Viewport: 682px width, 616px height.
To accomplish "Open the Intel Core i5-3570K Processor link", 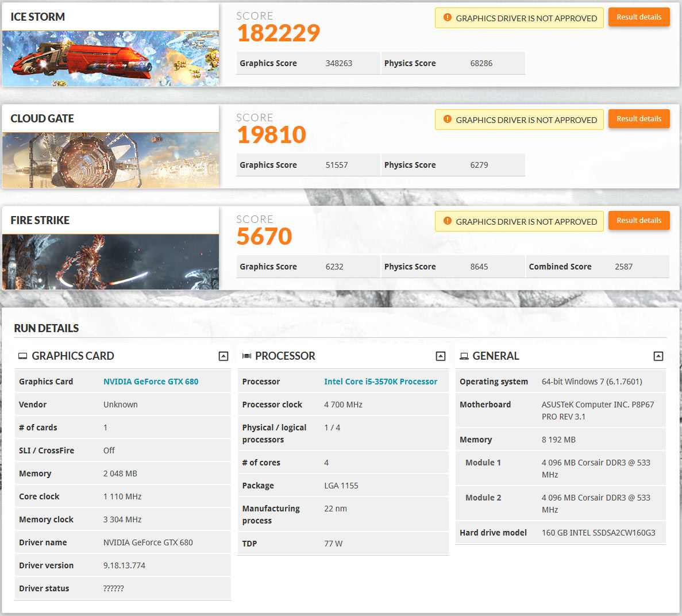I will coord(380,382).
